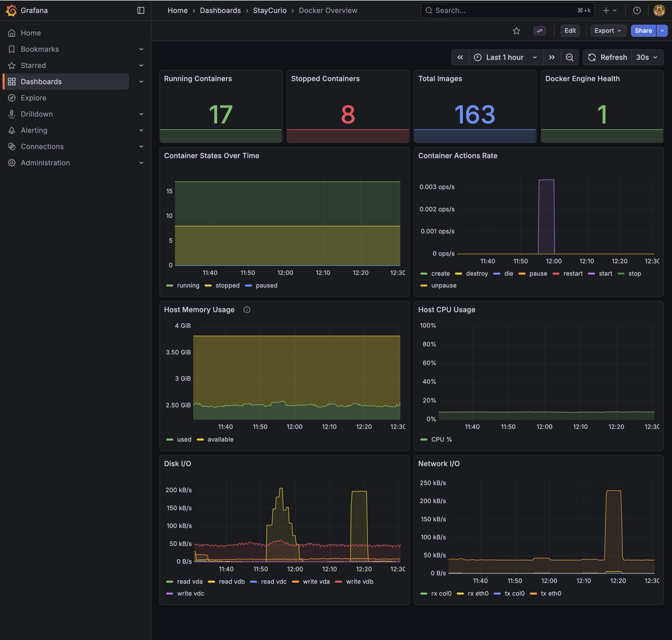The image size is (672, 640).
Task: Click the Bookmarks icon in sidebar
Action: [12, 49]
